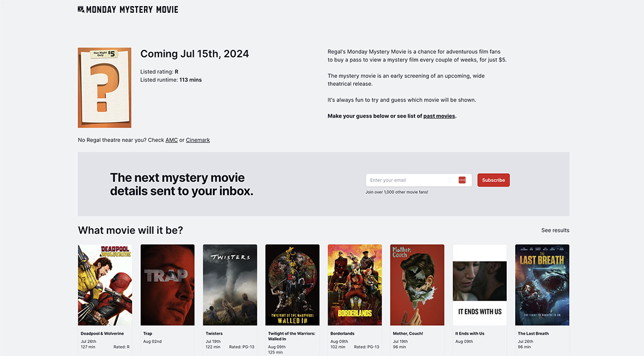The image size is (644, 356).
Task: Select the Deadpool & Wolverine poster
Action: [105, 285]
